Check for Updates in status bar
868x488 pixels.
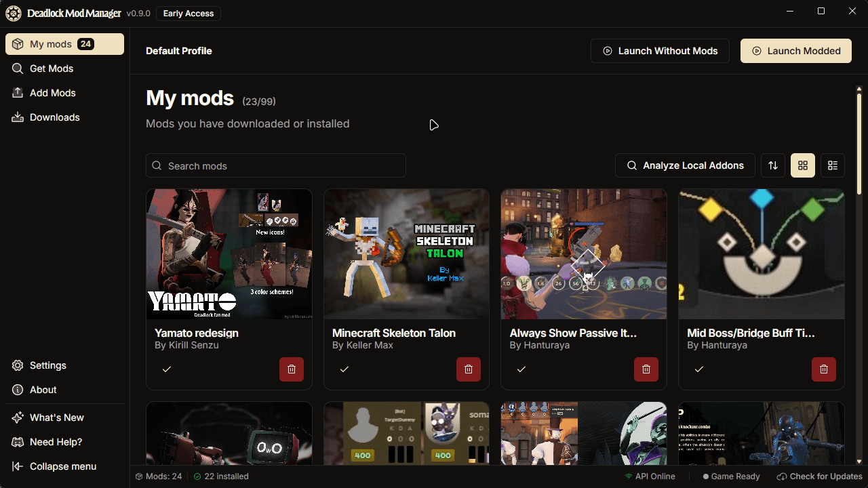click(819, 476)
